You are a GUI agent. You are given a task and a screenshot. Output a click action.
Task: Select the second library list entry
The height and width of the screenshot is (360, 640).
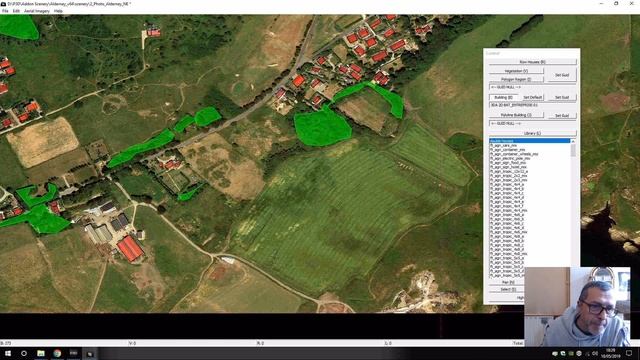[530, 145]
